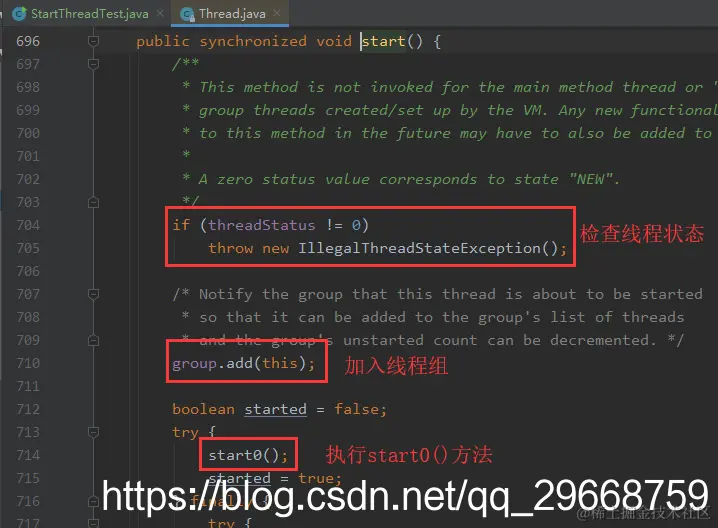Collapse the Javadoc comment fold at line 697
Image resolution: width=718 pixels, height=528 pixels.
(x=93, y=64)
